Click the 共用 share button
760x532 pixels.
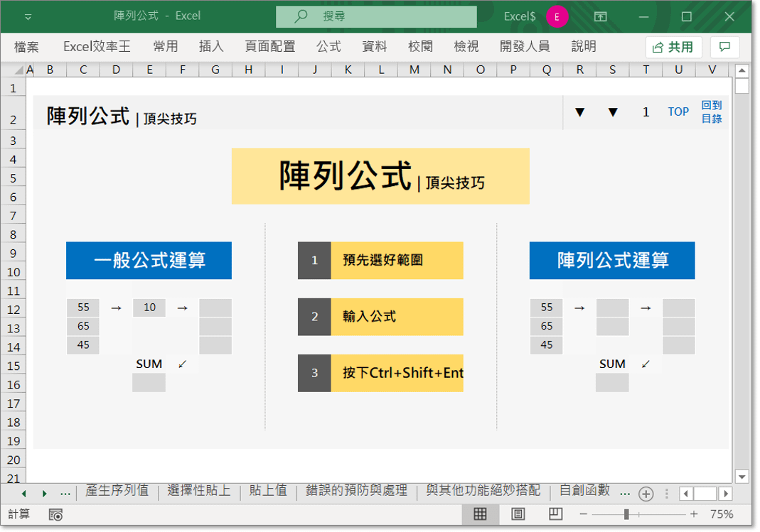click(x=673, y=47)
